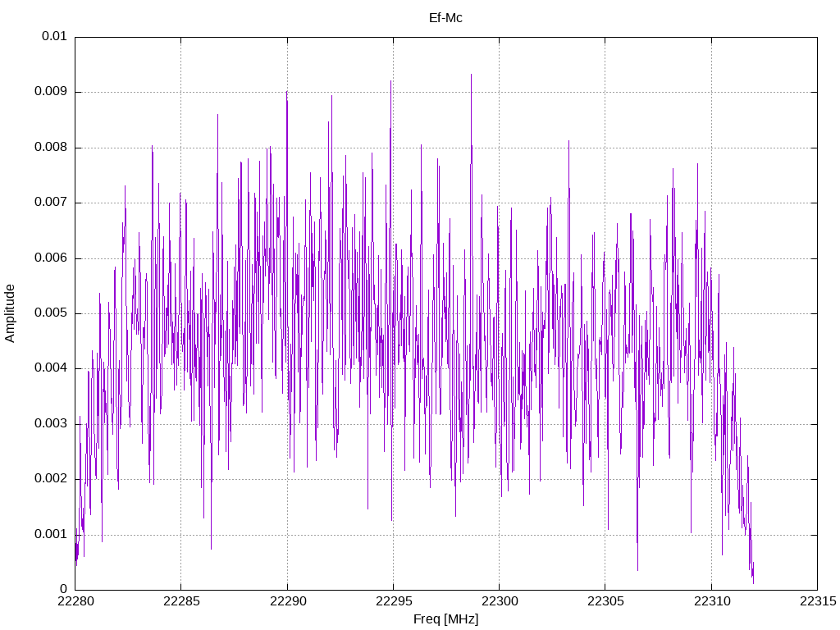Click the y-axis tick label 0.007
The height and width of the screenshot is (630, 840).
click(x=51, y=203)
